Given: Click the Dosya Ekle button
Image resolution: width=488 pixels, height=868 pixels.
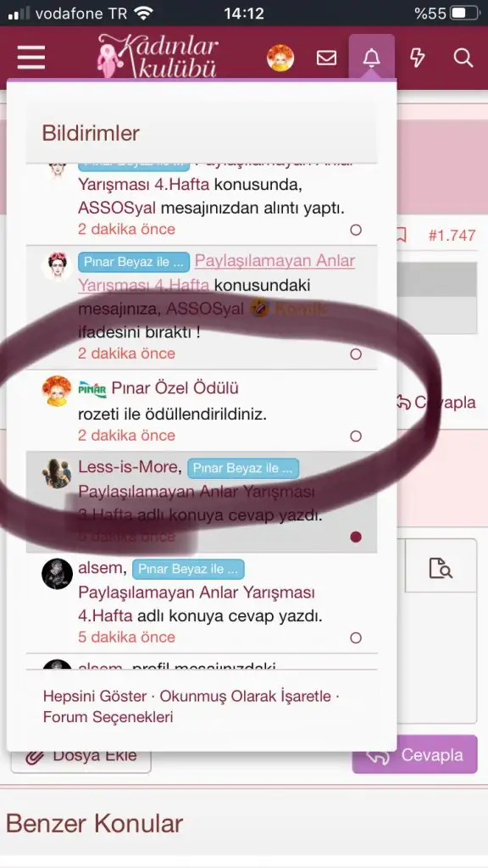Looking at the screenshot, I should pyautogui.click(x=80, y=755).
